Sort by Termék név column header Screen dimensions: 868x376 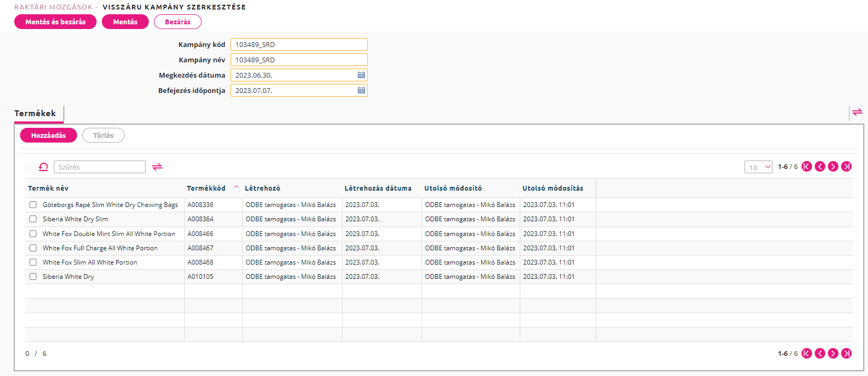coord(48,189)
